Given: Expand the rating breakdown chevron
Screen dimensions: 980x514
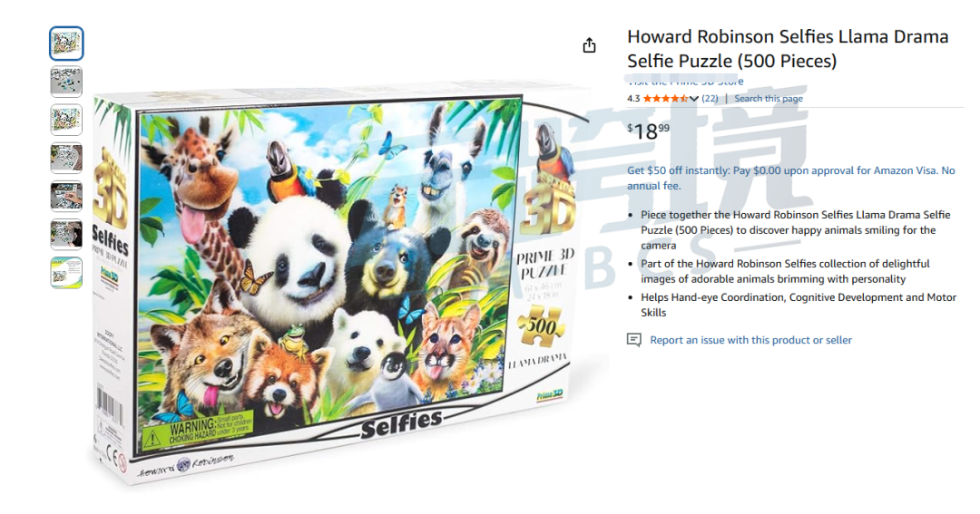Looking at the screenshot, I should (x=694, y=99).
